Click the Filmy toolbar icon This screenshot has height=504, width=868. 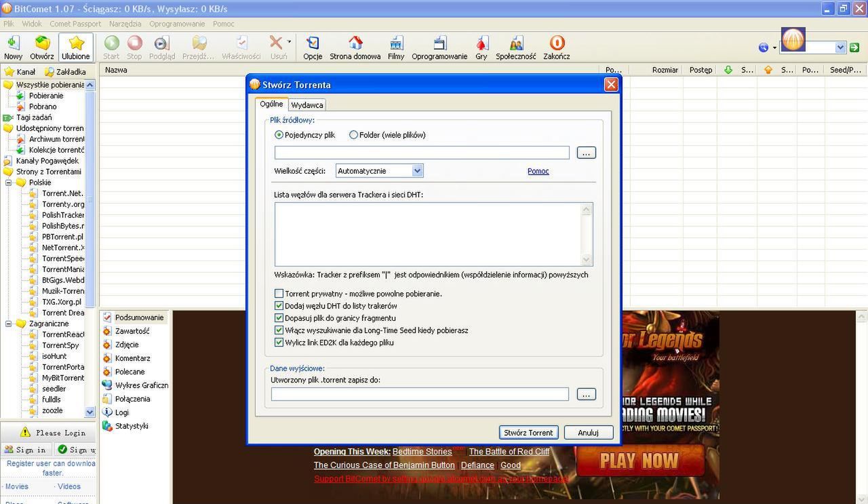click(x=396, y=47)
